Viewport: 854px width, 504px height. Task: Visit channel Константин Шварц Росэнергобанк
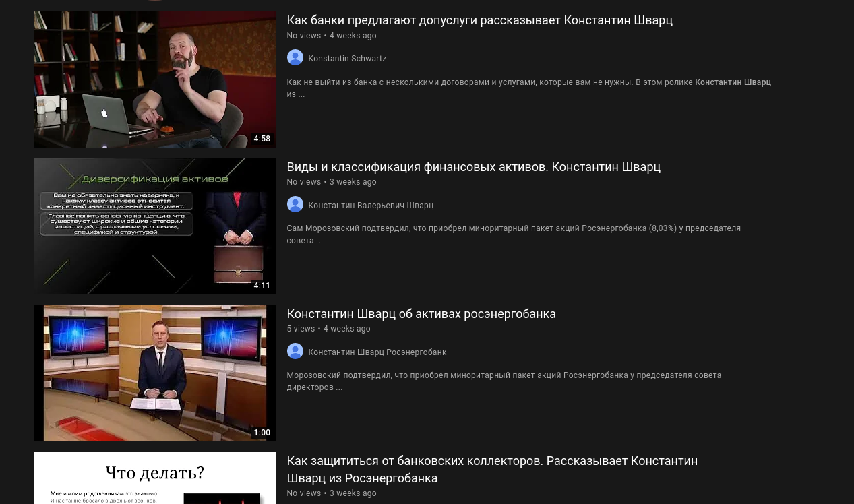coord(377,352)
